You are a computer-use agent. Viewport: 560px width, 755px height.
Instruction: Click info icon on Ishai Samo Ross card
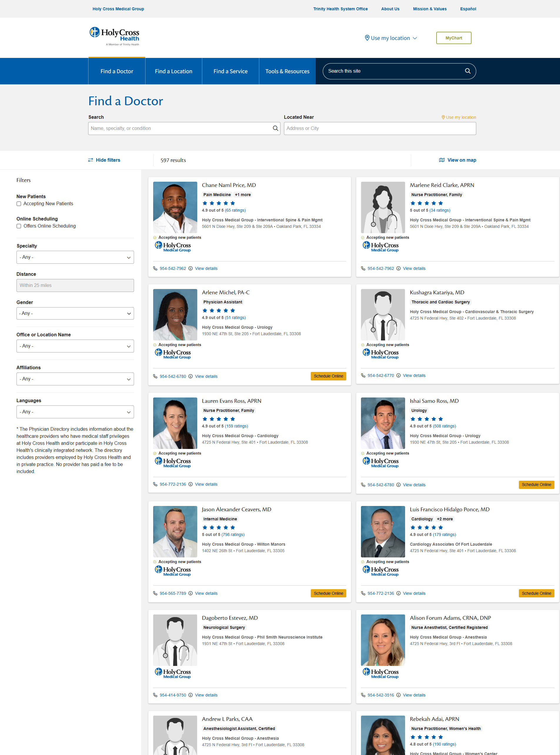click(398, 485)
